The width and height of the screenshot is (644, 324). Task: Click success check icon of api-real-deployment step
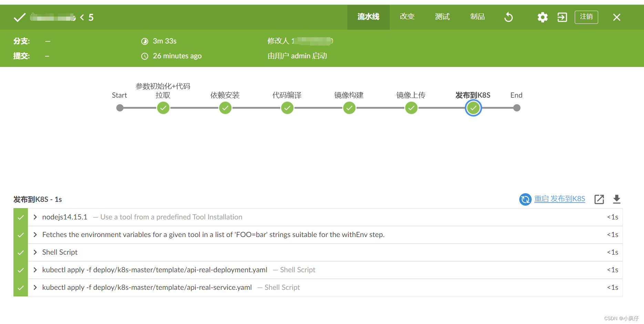[21, 270]
